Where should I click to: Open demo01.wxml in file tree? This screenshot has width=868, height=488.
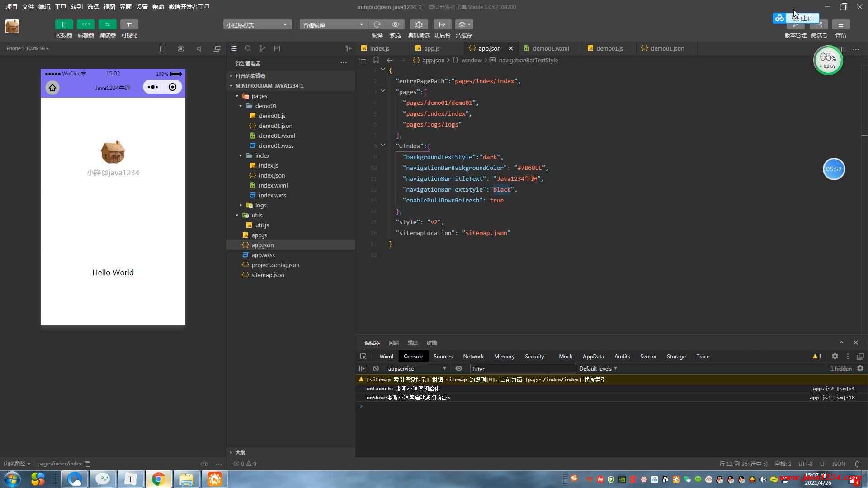click(277, 136)
